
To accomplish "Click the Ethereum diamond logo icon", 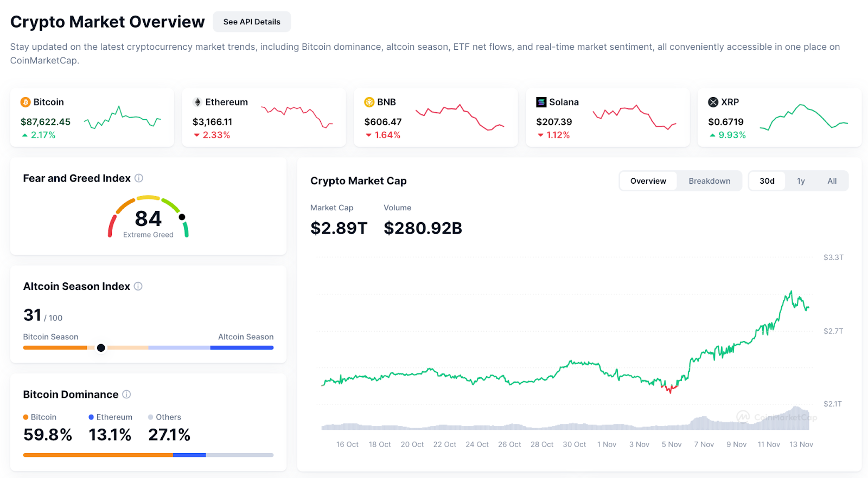I will [x=197, y=102].
